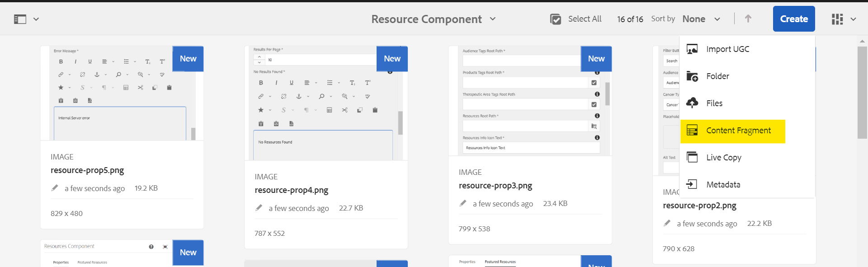Click pencil icon on resource-prop2.png card

click(667, 223)
